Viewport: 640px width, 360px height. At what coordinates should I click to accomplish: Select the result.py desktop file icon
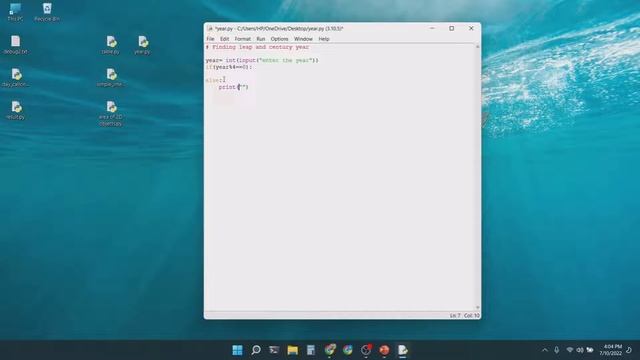click(16, 110)
